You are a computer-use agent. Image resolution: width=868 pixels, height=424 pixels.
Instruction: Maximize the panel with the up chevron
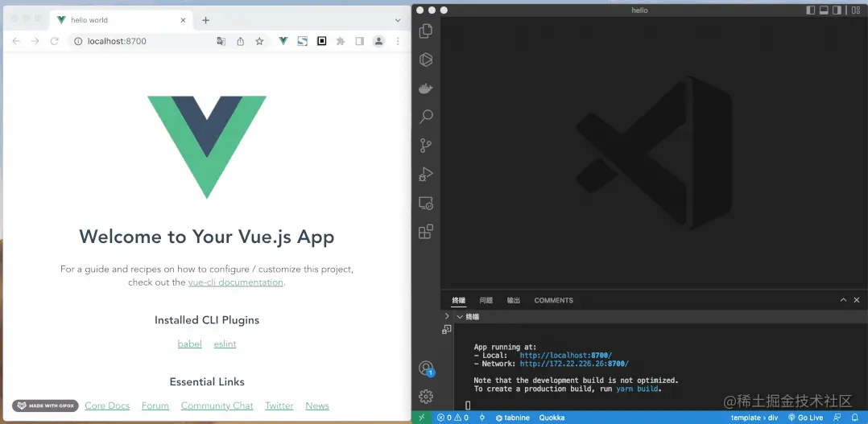tap(843, 300)
